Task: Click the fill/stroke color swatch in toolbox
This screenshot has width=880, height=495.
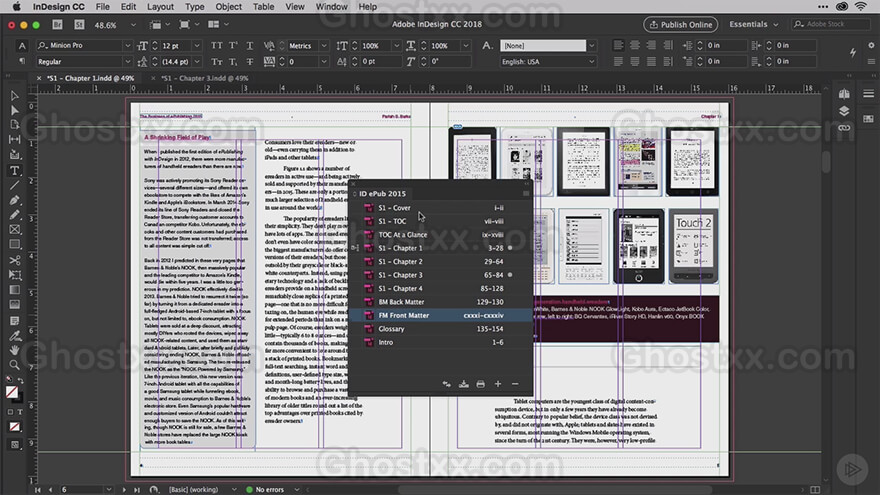Action: [12, 393]
